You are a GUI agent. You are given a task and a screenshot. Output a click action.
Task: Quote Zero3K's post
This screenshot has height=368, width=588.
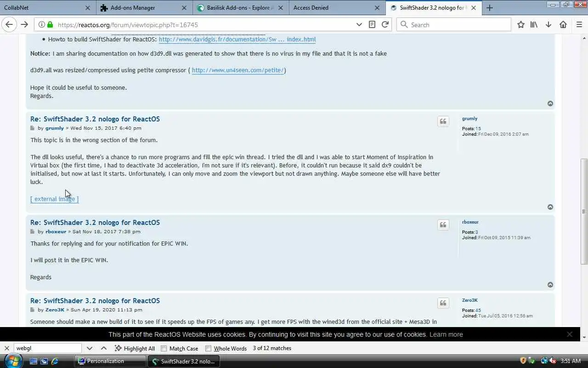[443, 303]
